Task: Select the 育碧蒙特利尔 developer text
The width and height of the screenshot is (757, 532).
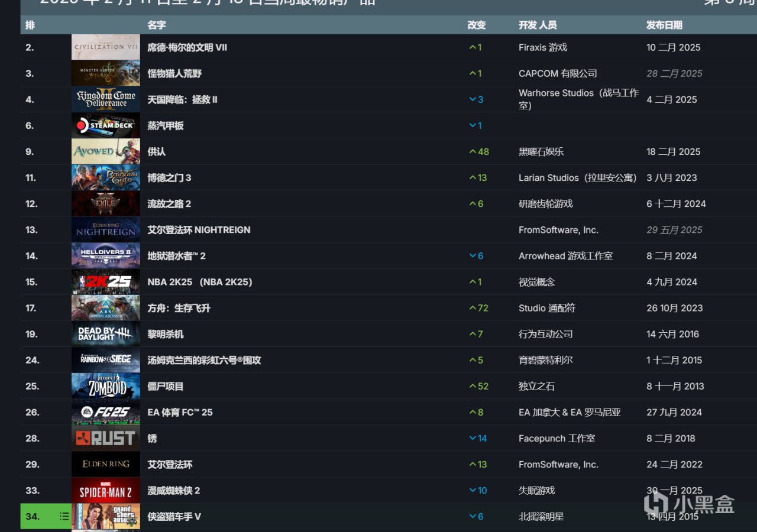Action: pyautogui.click(x=546, y=359)
